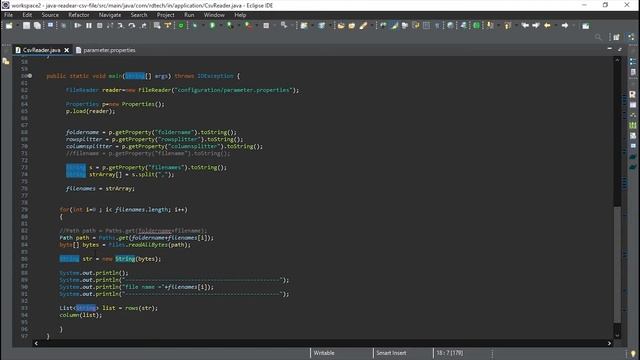Open the Debug configurations dropdown arrow
This screenshot has height=360, width=640.
point(203,26)
